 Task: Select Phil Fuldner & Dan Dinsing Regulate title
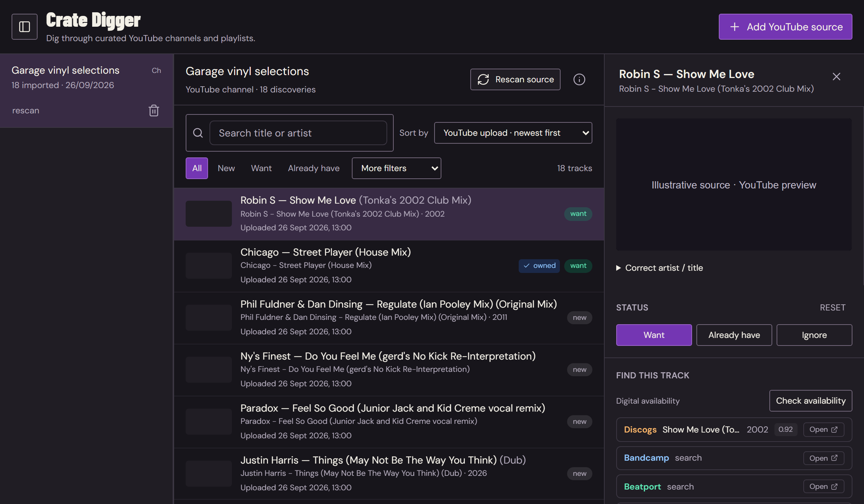[x=399, y=304]
